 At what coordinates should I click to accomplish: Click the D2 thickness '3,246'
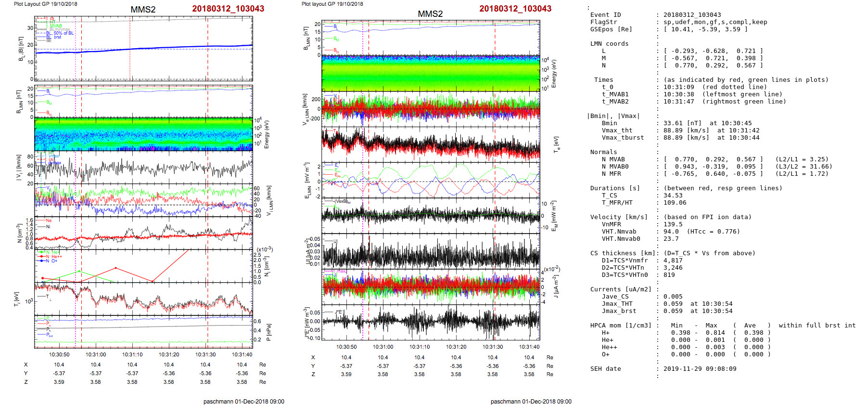click(x=673, y=268)
